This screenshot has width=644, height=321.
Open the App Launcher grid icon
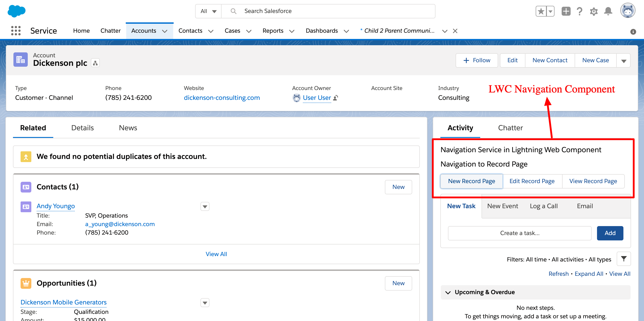coord(16,31)
